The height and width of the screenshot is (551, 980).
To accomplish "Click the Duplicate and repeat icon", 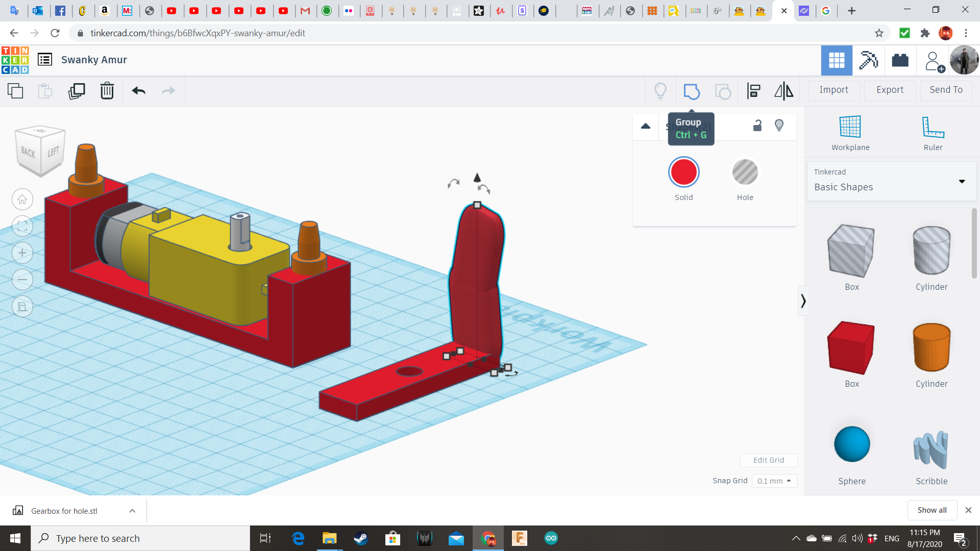I will 77,91.
